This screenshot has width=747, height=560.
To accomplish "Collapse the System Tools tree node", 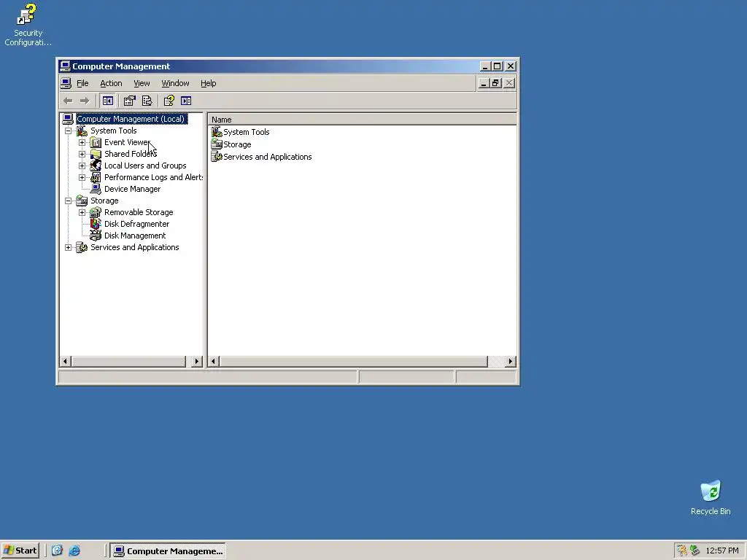I will (x=68, y=131).
